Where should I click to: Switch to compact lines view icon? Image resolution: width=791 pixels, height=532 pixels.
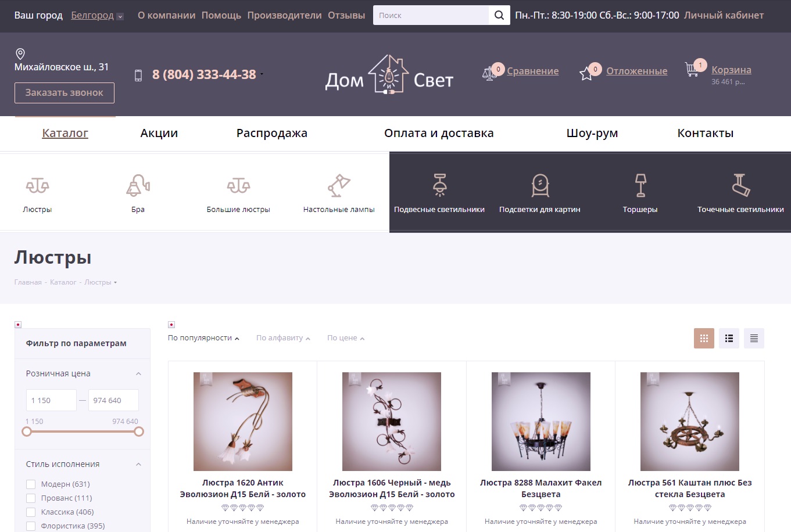click(x=754, y=339)
